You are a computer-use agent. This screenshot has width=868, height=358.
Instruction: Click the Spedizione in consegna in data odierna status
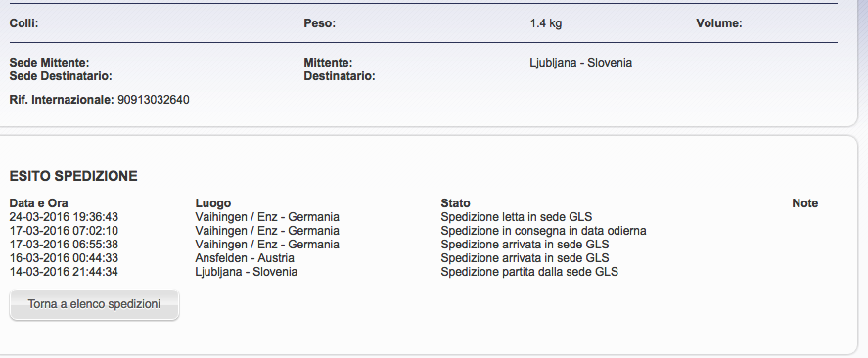544,231
